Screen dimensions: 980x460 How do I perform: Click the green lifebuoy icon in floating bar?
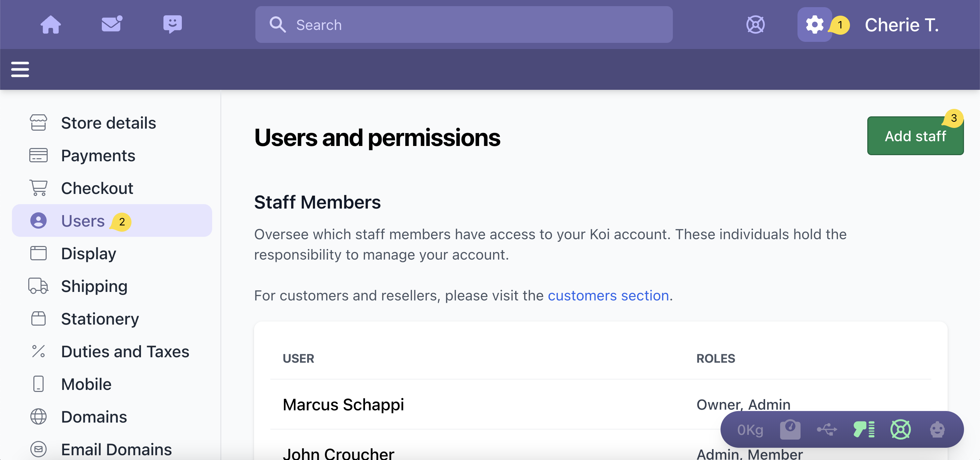[900, 430]
